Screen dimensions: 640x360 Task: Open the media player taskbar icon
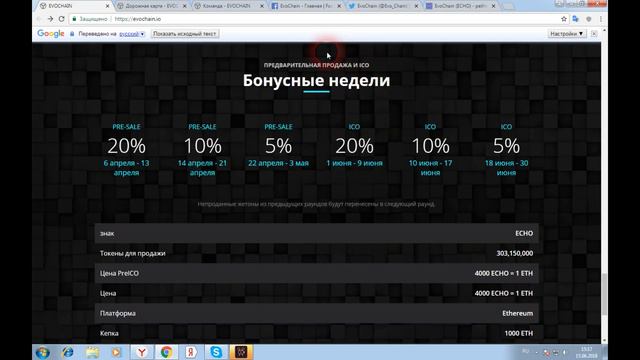point(116,352)
